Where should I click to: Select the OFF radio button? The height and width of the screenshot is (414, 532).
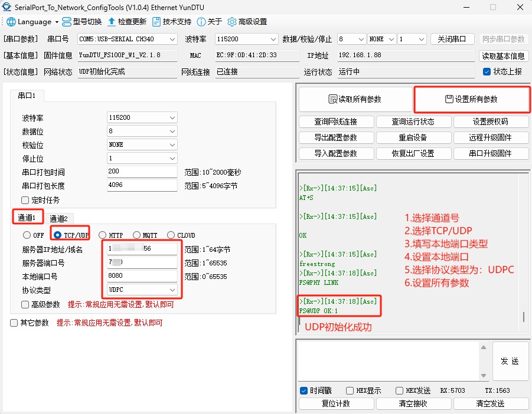[x=27, y=235]
